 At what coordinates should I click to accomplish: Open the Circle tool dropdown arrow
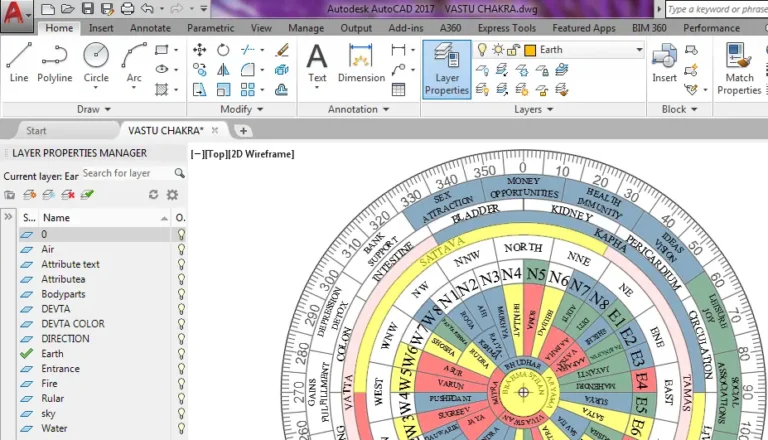pyautogui.click(x=96, y=88)
